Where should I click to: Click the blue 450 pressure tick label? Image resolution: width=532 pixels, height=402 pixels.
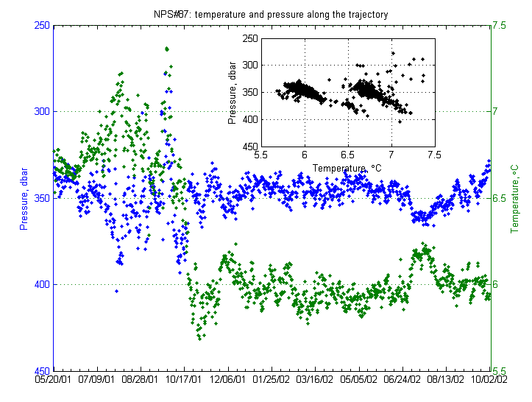[41, 370]
